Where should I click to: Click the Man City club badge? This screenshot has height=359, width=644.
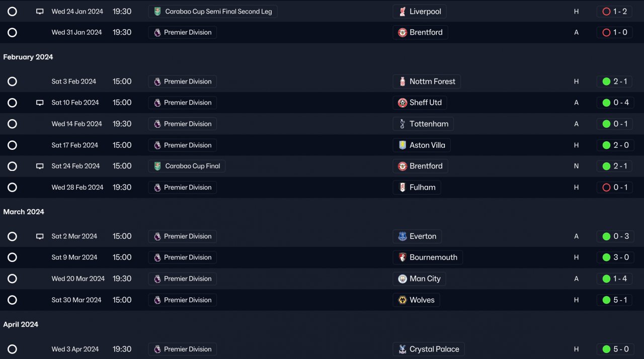403,279
